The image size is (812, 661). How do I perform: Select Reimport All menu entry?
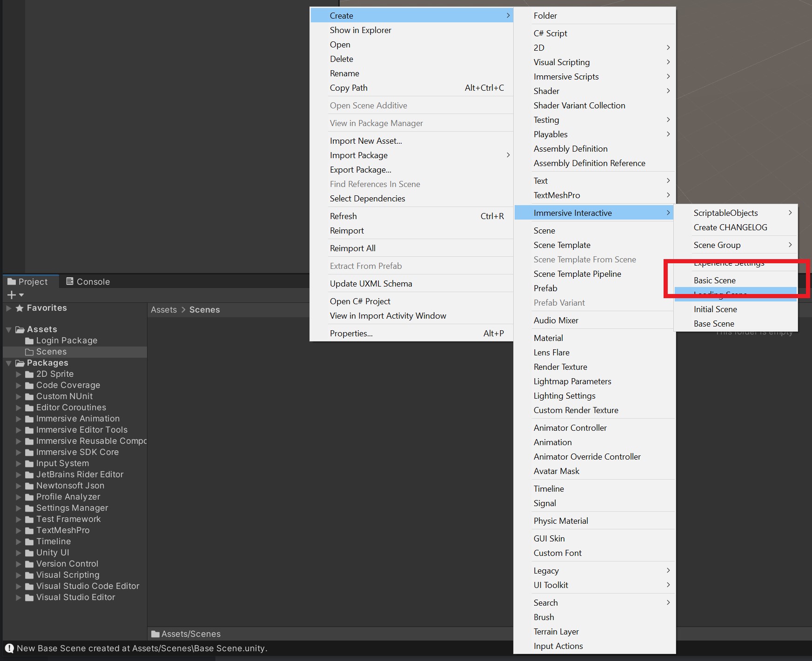coord(411,248)
